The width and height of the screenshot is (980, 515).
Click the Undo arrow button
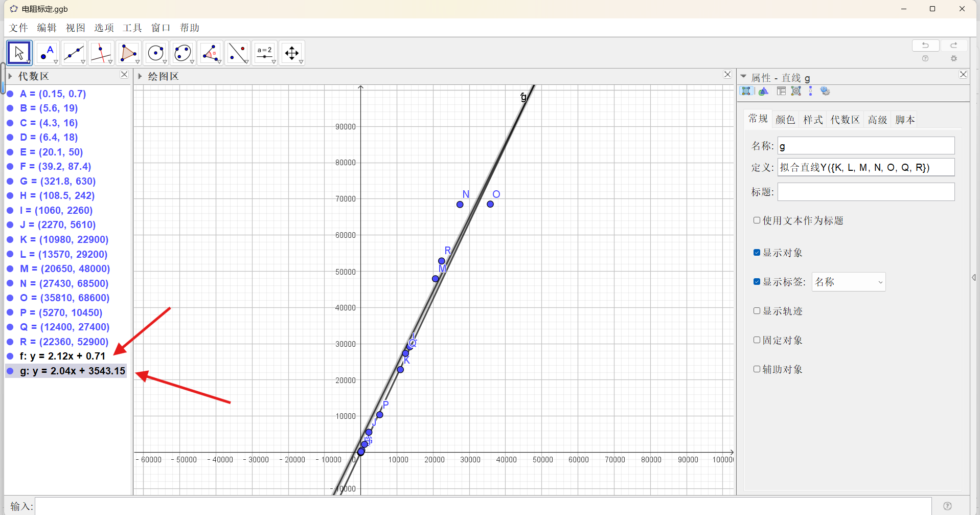tap(925, 46)
